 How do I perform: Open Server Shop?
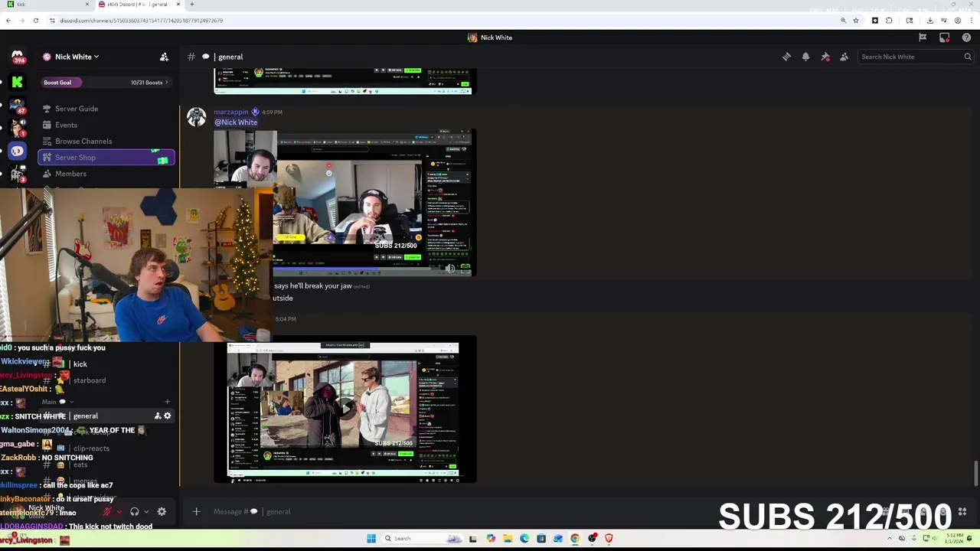point(106,158)
